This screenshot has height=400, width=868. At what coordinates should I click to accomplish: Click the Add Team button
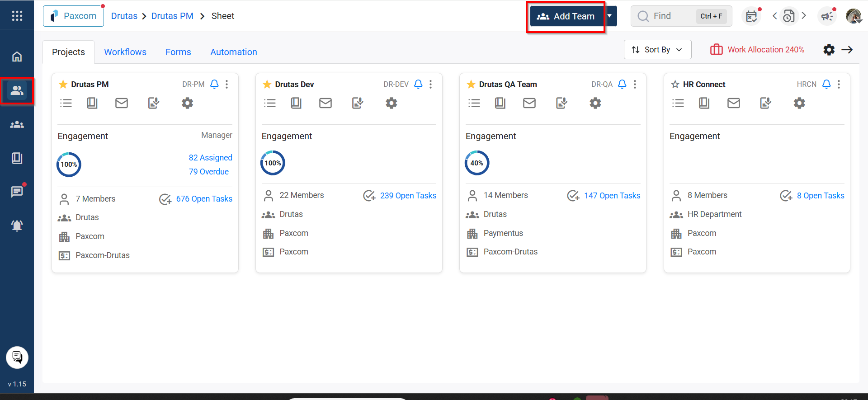[x=566, y=16]
